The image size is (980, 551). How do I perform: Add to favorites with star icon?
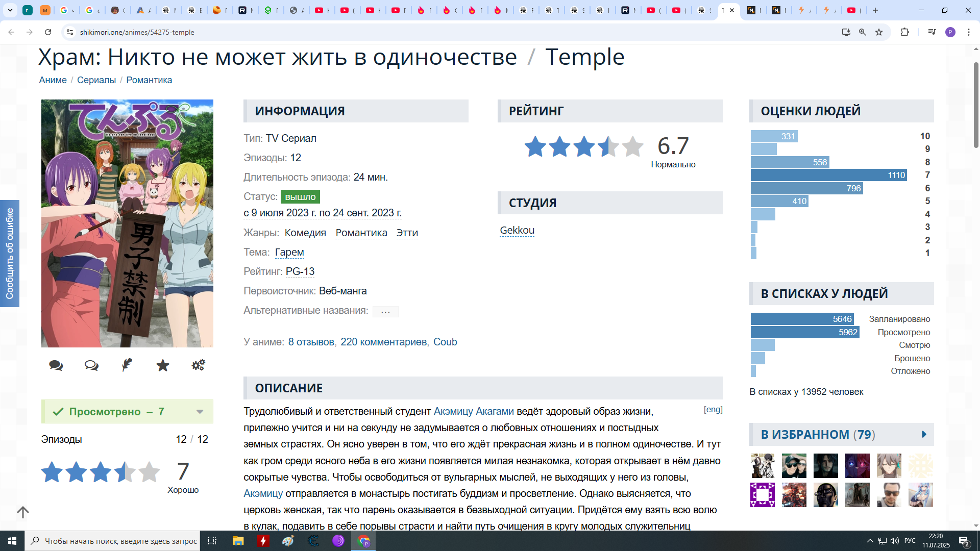pyautogui.click(x=163, y=365)
